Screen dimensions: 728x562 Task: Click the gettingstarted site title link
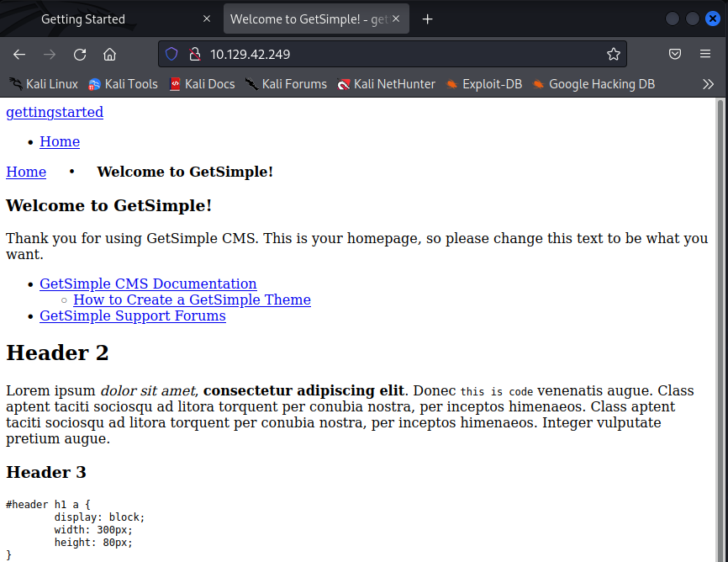click(55, 112)
